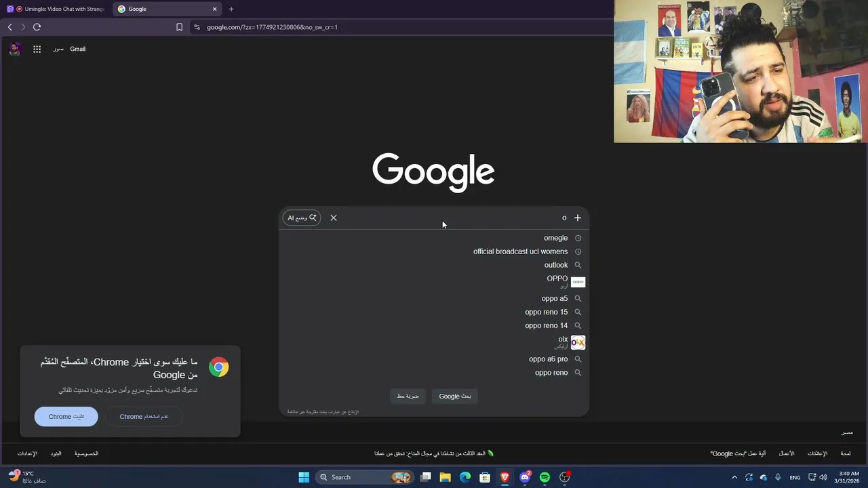Click the microphone icon in system tray
The width and height of the screenshot is (868, 488).
tap(778, 477)
